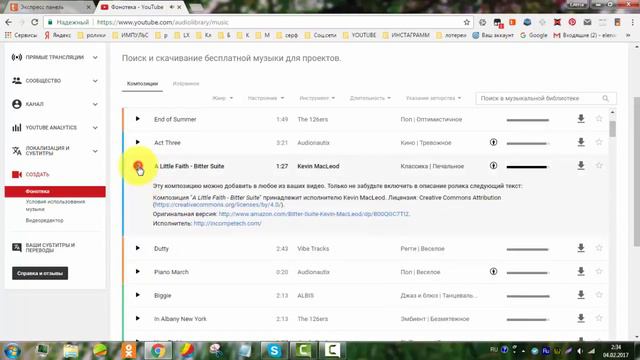This screenshot has width=640, height=360.
Task: Open Создать sidebar section
Action: (37, 174)
